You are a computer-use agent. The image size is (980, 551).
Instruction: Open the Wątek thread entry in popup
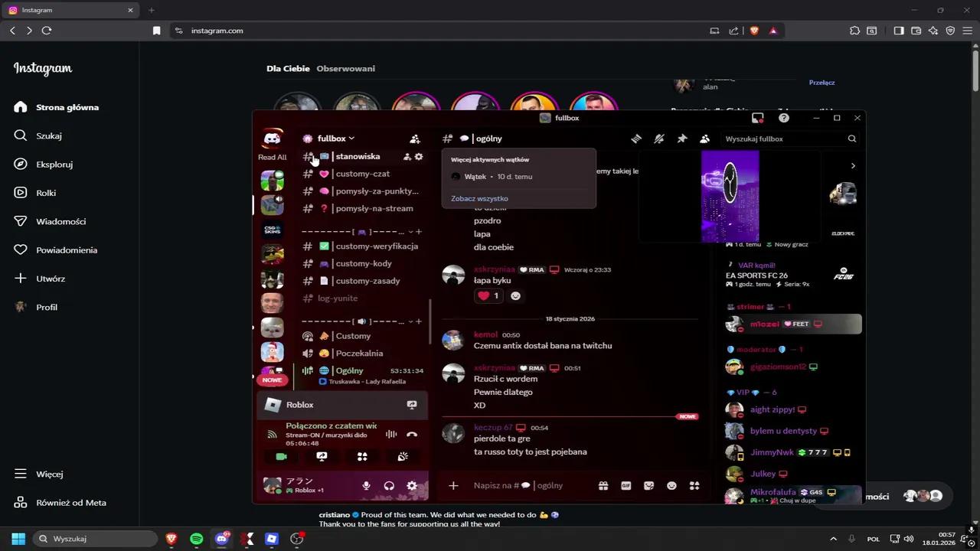518,177
